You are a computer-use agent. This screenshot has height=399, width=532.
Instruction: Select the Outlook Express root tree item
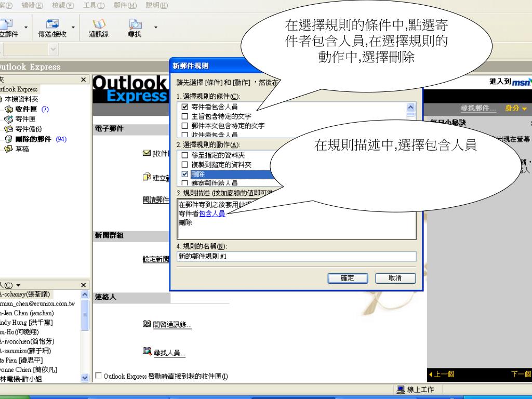[x=19, y=89]
